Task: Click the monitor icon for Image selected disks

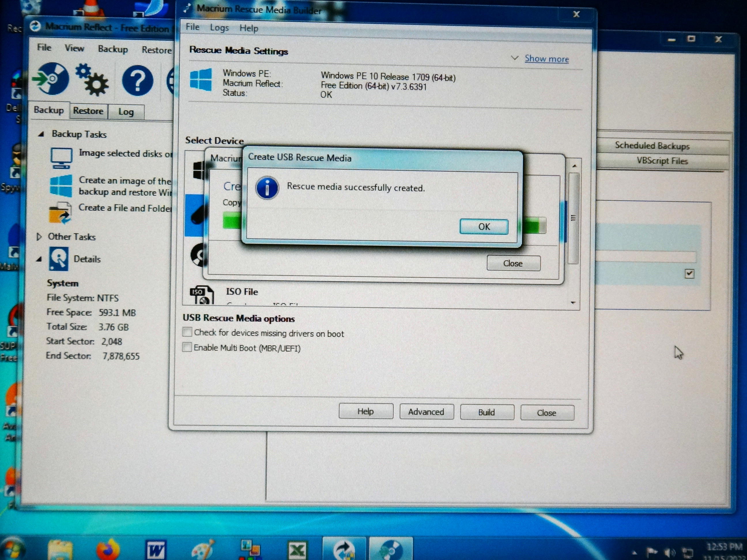Action: point(61,158)
